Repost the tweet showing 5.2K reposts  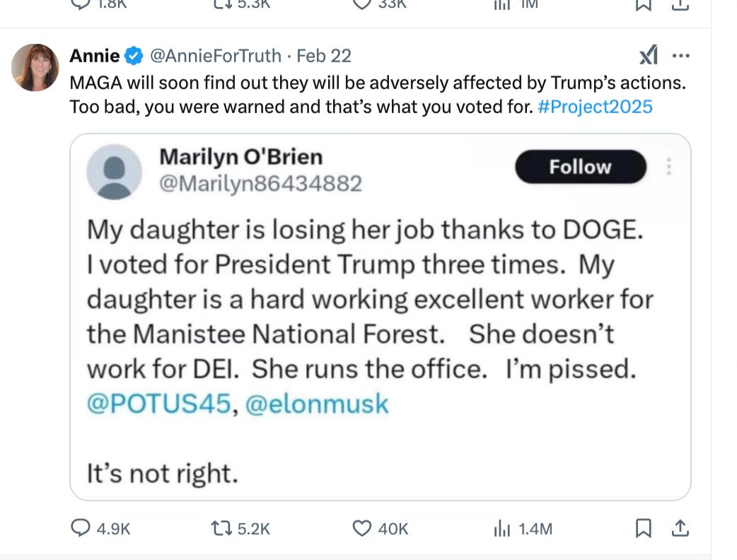(220, 528)
